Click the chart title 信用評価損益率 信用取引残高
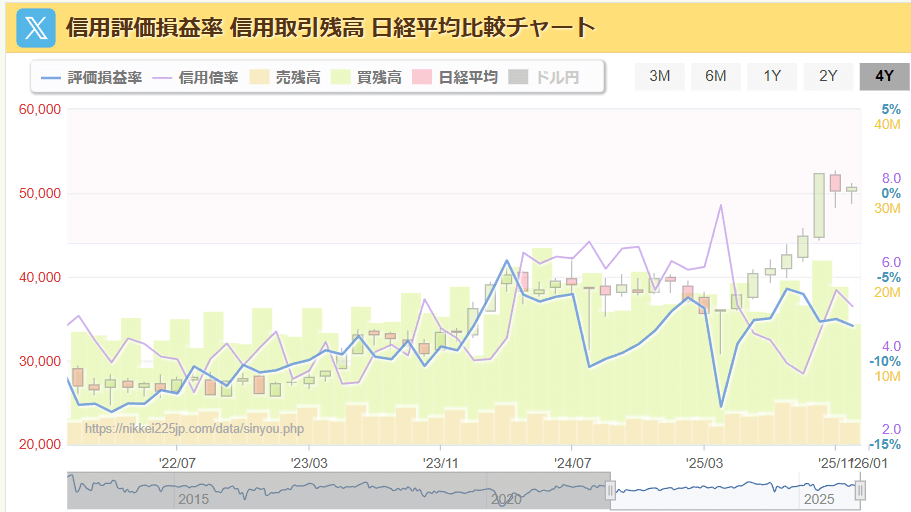Viewport: 911px width, 512px height. (330, 28)
